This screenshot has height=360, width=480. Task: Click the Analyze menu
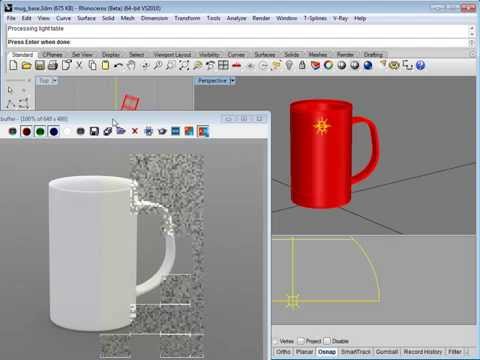pyautogui.click(x=236, y=18)
